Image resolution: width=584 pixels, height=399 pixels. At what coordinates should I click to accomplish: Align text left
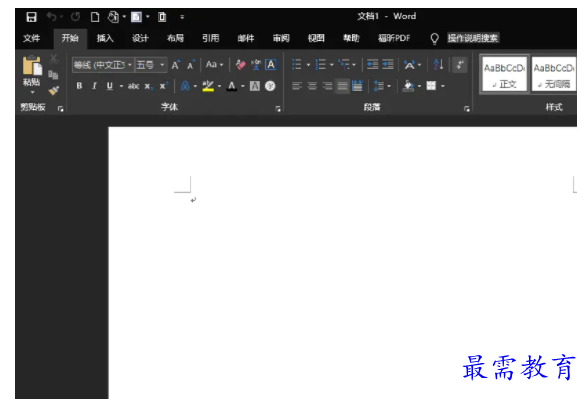coord(296,86)
